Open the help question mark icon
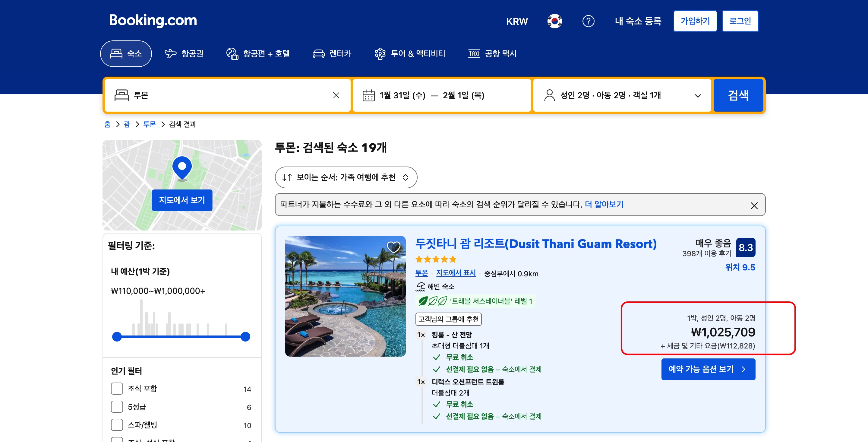868x442 pixels. (588, 21)
